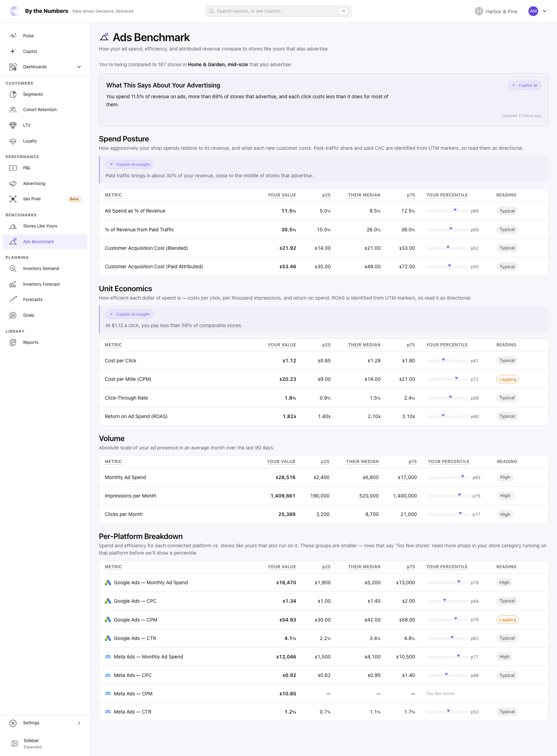Open Settings in the sidebar
Image resolution: width=557 pixels, height=756 pixels.
(45, 723)
